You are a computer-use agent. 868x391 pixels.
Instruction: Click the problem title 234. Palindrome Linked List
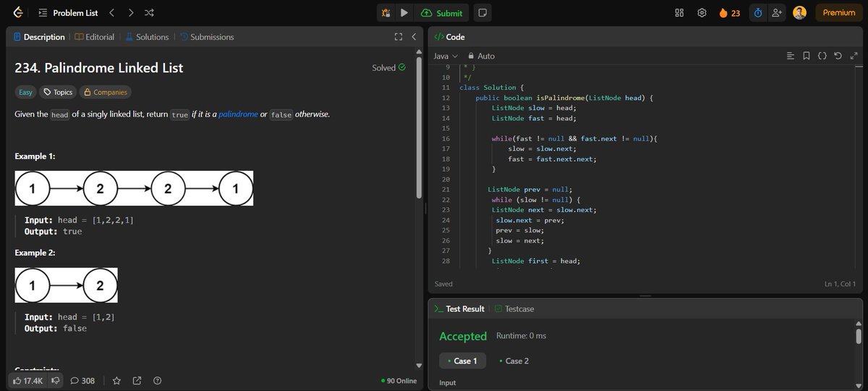[x=99, y=68]
